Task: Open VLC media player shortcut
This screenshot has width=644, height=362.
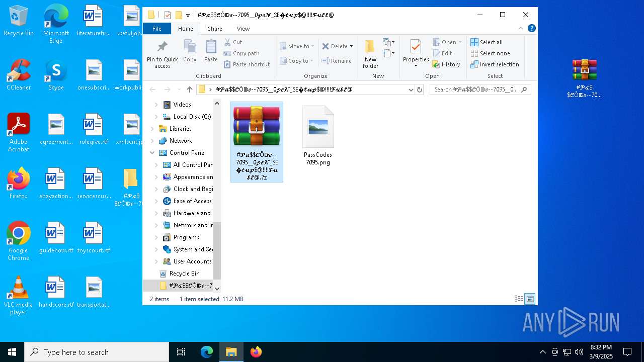Action: point(19,296)
